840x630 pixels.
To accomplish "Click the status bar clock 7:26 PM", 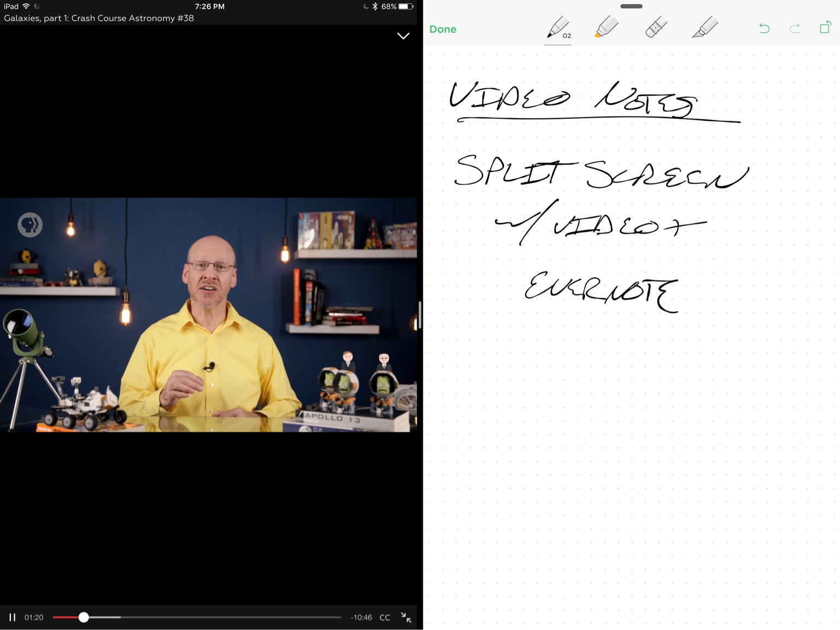I will click(209, 7).
